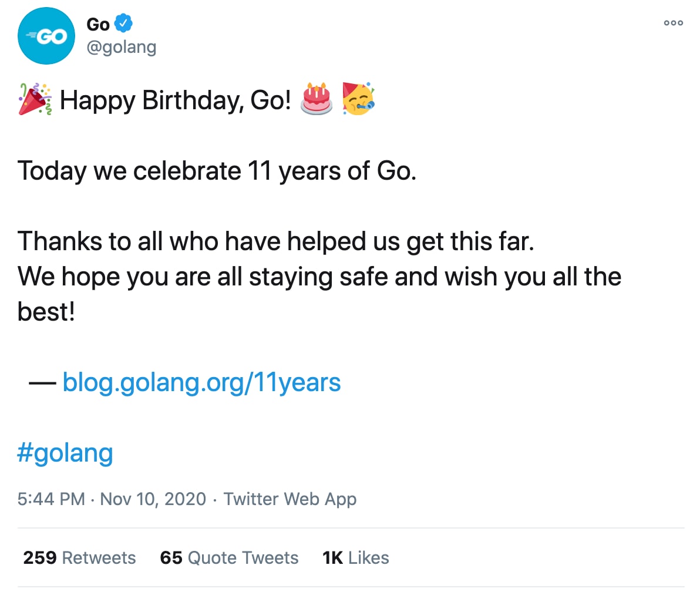The width and height of the screenshot is (700, 592).
Task: Show the 65 Quote Tweets
Action: pos(229,557)
